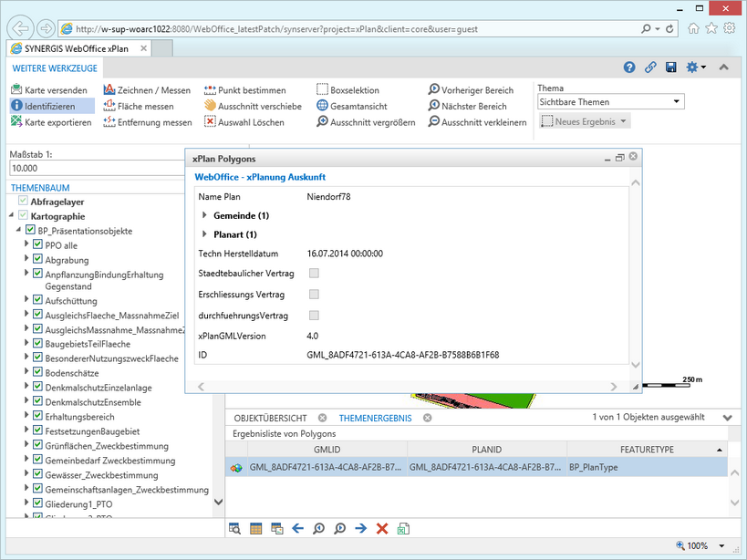Disable the Bodenschätze theme visibility
Image resolution: width=747 pixels, height=560 pixels.
click(36, 372)
